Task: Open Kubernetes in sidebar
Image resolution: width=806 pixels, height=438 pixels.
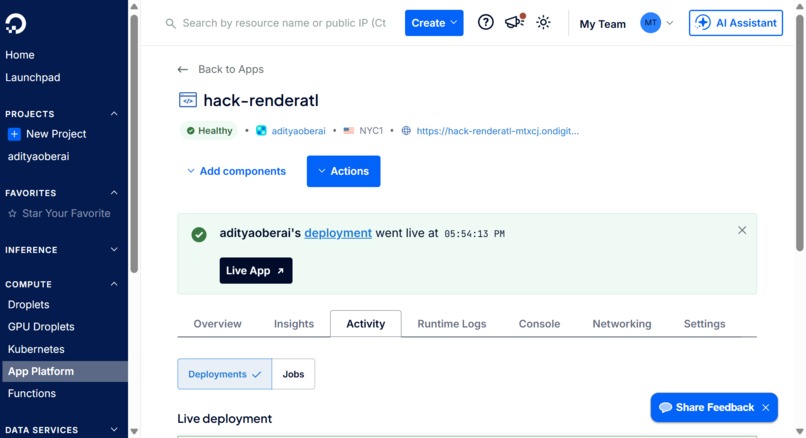Action: click(36, 349)
